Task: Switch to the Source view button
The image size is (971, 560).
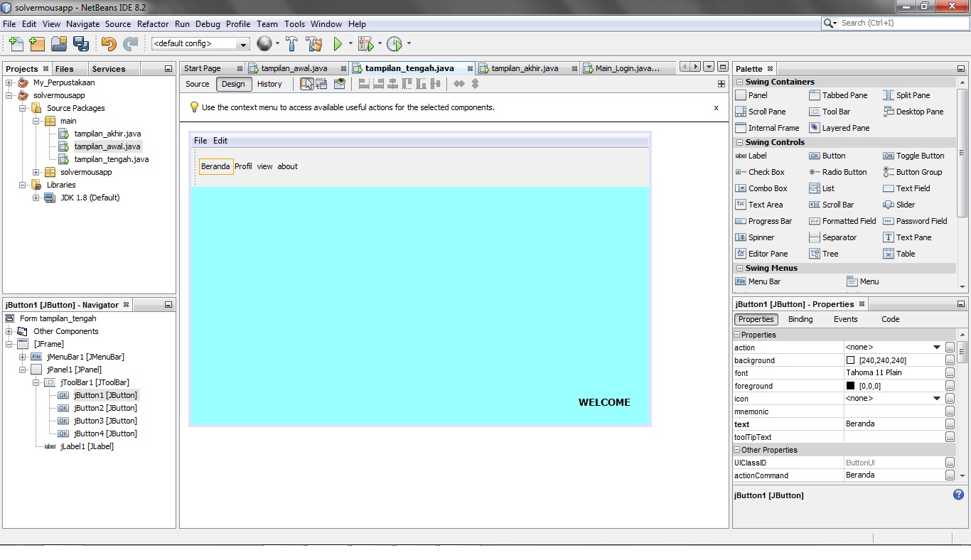Action: tap(197, 84)
